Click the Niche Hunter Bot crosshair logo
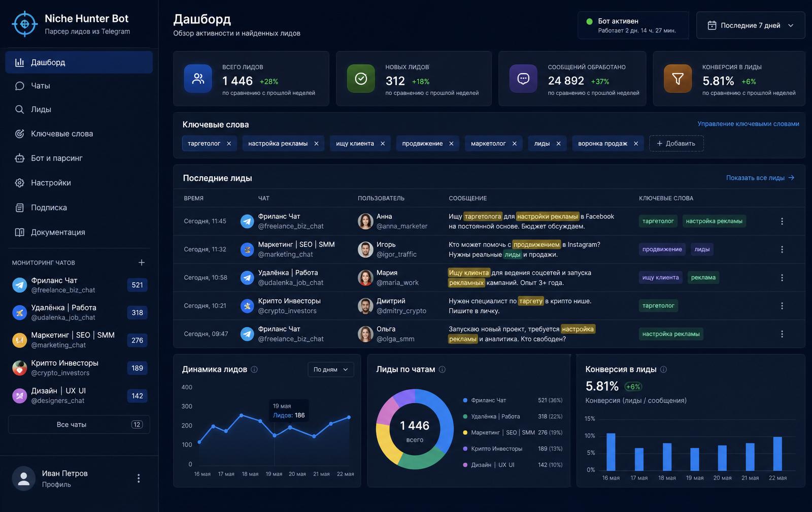 tap(24, 24)
